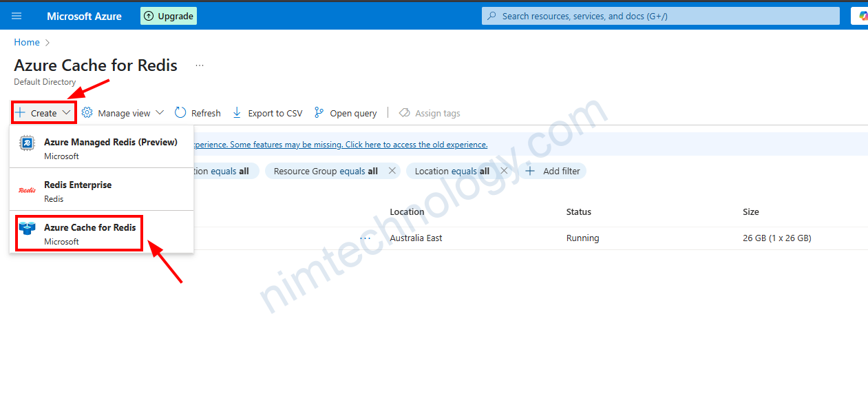Viewport: 868px width, 414px height.
Task: Remove the Resource Group filter
Action: (x=392, y=171)
